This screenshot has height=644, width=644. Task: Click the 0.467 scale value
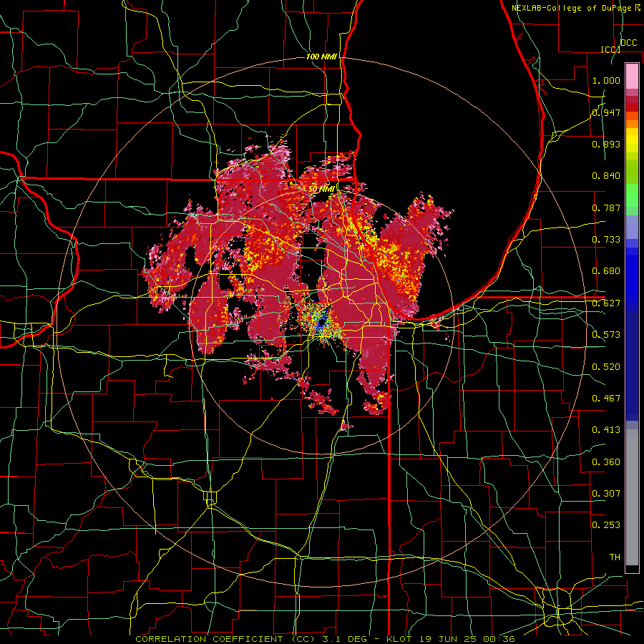point(606,399)
